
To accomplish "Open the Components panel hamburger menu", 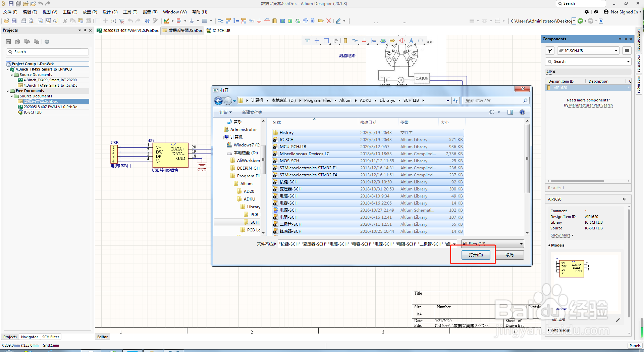I will (627, 51).
